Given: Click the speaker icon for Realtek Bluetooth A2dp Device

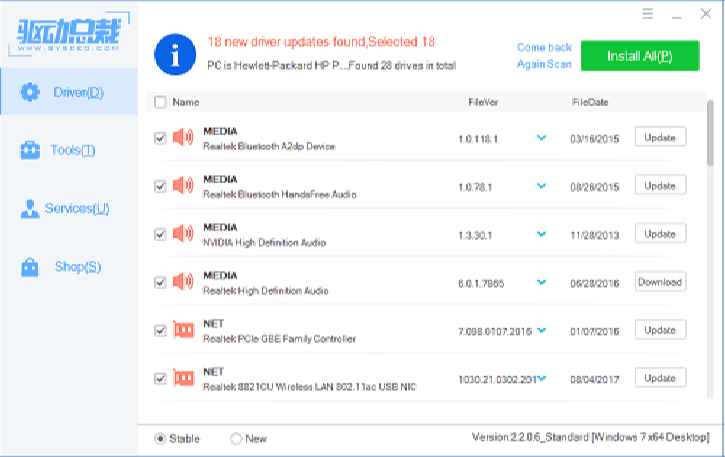Looking at the screenshot, I should 183,138.
